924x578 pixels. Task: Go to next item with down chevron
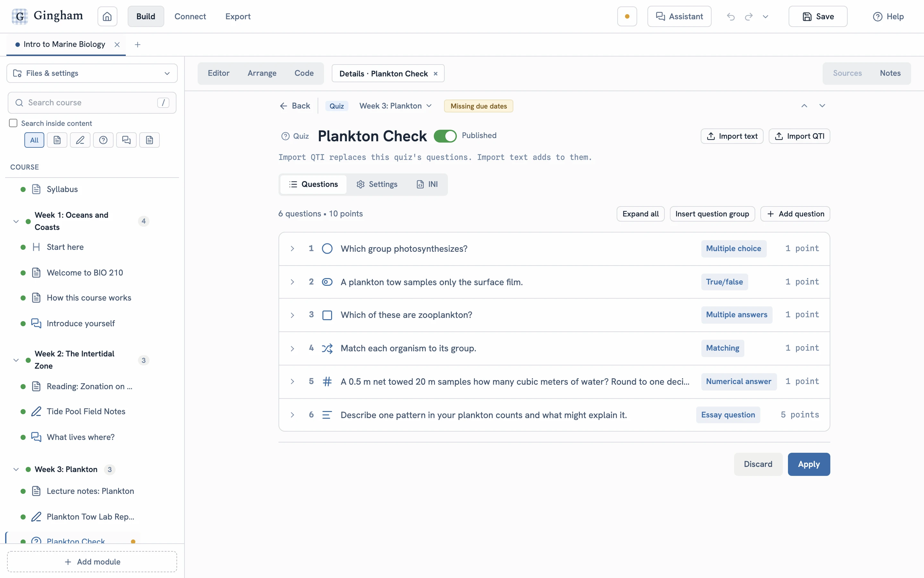coord(822,106)
